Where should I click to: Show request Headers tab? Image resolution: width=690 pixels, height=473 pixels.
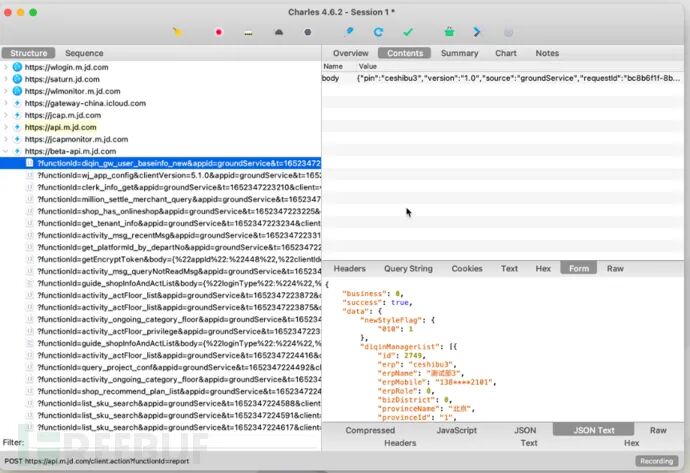click(349, 268)
